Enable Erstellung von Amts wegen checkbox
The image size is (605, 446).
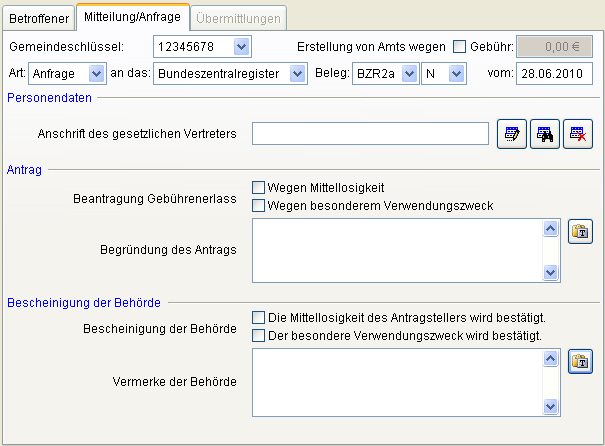coord(460,46)
